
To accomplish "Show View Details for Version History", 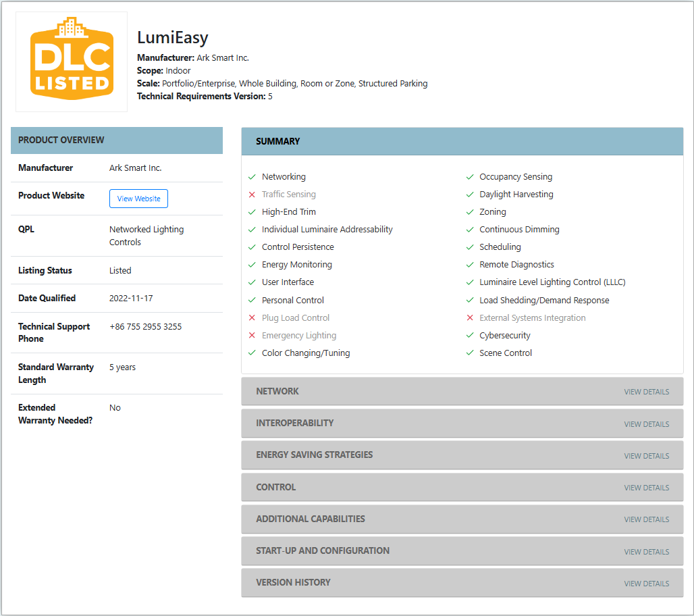I will [x=646, y=584].
